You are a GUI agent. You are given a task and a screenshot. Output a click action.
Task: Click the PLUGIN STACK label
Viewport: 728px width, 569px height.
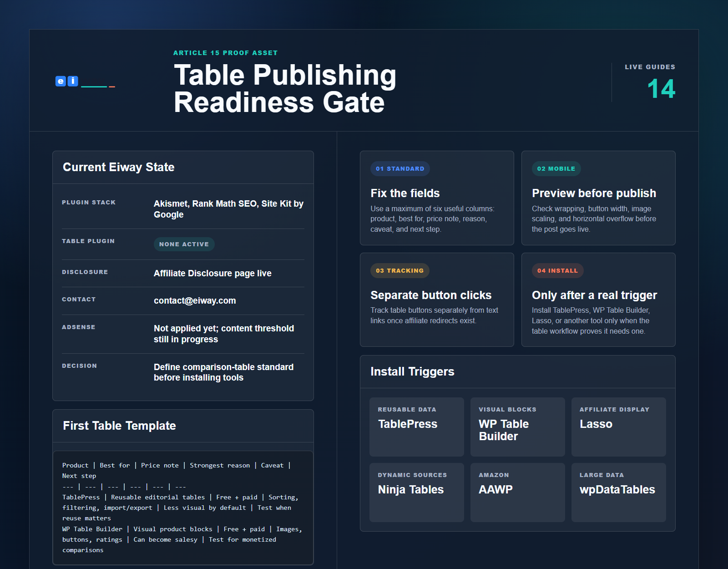[89, 202]
